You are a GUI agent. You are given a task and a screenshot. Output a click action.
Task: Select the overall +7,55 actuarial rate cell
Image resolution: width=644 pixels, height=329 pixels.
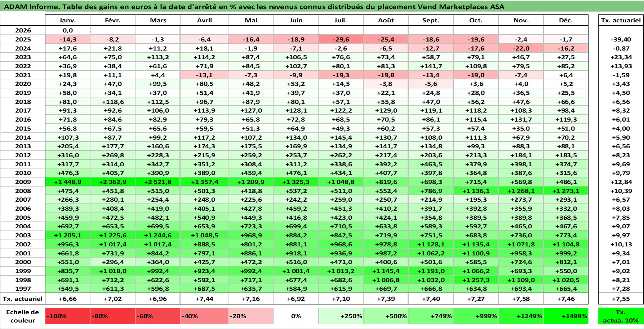621,299
